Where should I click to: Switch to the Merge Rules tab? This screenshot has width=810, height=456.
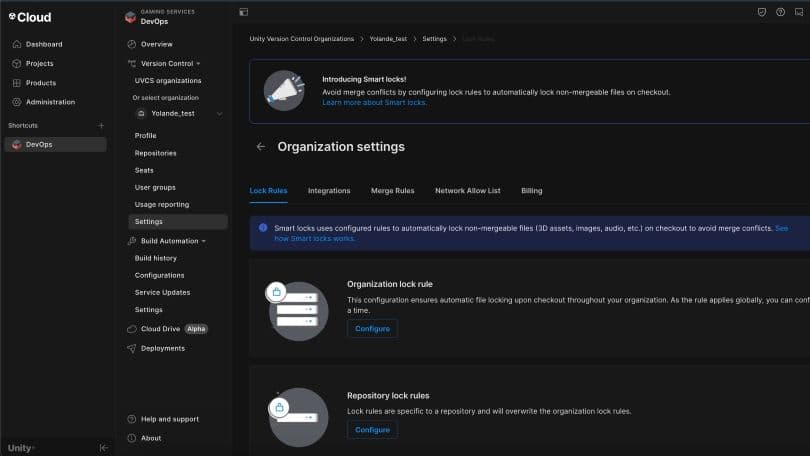[x=392, y=190]
